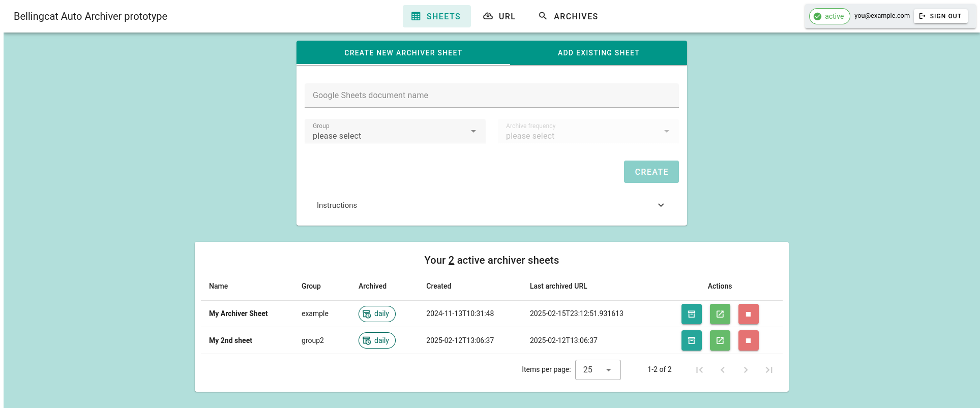
Task: Click the Actions column header
Action: 720,286
